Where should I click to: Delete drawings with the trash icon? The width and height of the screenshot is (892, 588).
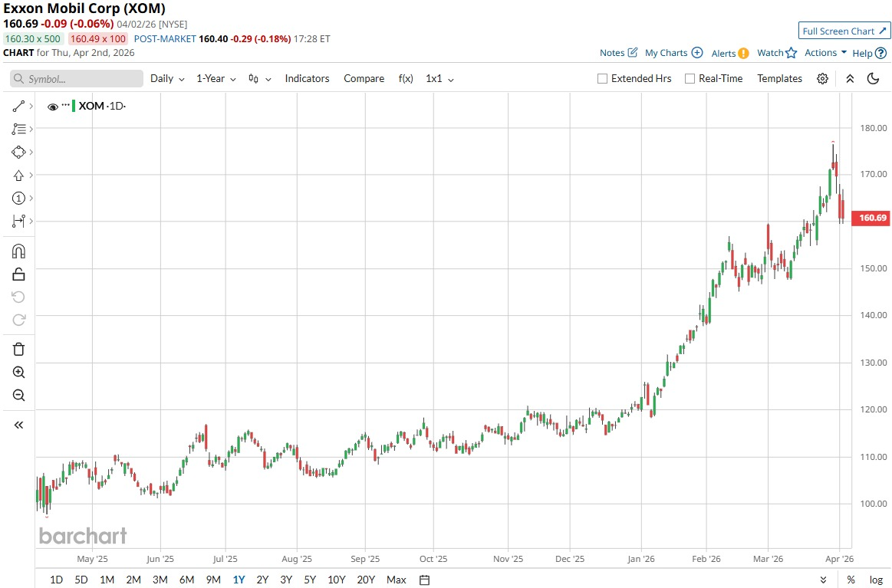click(18, 349)
